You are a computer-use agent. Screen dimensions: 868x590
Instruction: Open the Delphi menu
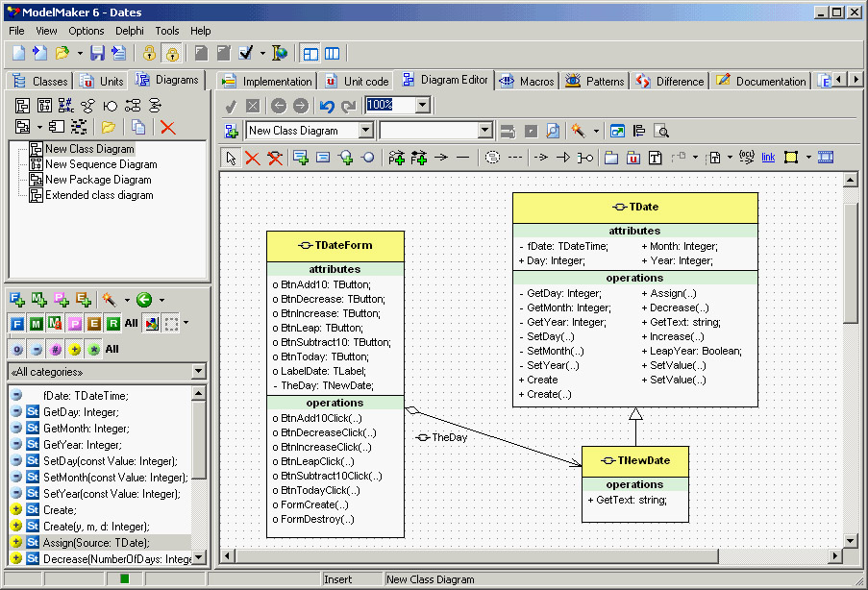pos(130,31)
